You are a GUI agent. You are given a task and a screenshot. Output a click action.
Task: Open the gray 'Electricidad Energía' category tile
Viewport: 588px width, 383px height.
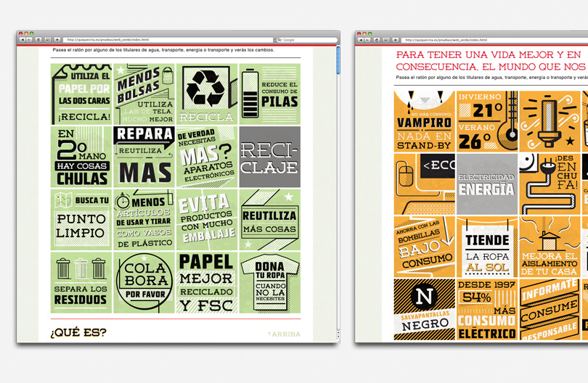487,184
